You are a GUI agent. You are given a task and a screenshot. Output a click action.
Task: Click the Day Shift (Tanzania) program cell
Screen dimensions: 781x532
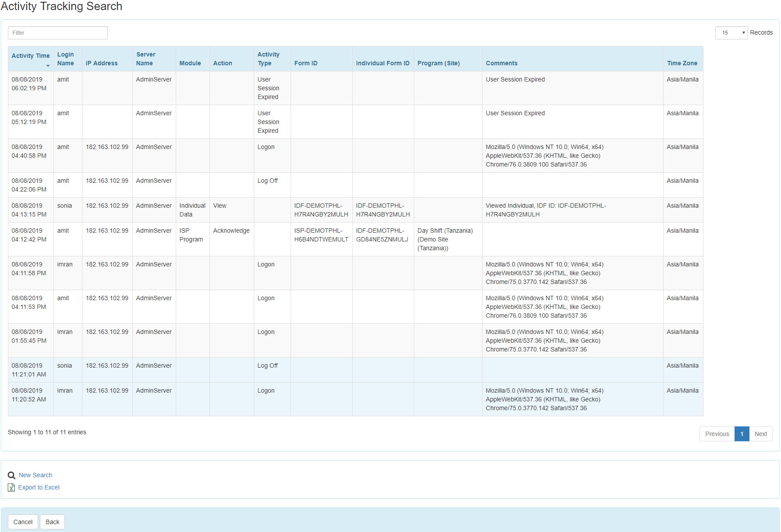coord(448,239)
